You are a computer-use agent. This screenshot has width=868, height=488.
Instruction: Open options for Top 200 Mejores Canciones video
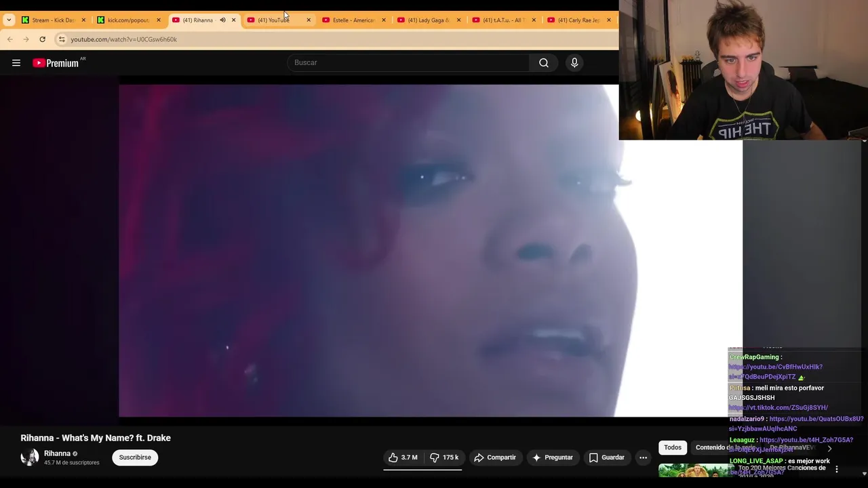point(837,469)
